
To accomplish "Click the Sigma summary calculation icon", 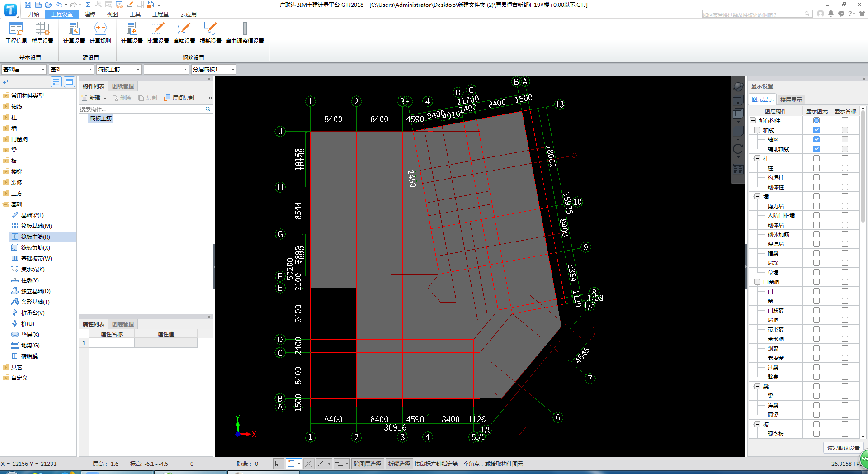I will (x=88, y=5).
